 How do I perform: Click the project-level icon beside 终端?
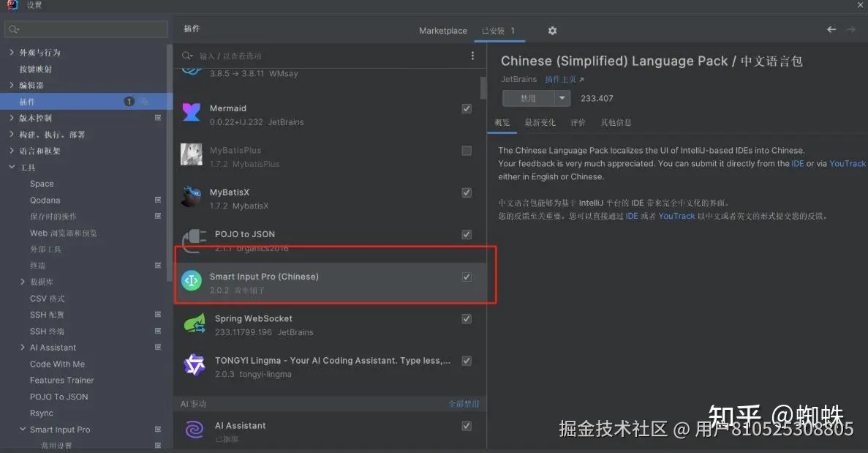(158, 265)
